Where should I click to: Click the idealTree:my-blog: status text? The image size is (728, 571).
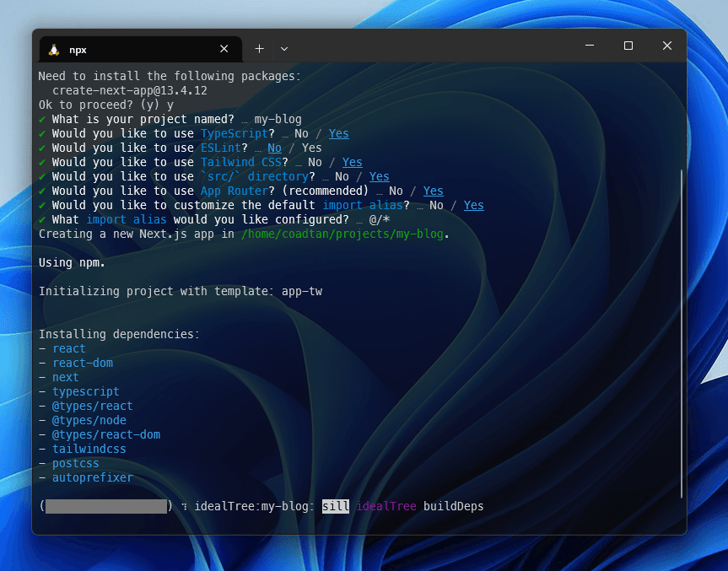tap(254, 506)
